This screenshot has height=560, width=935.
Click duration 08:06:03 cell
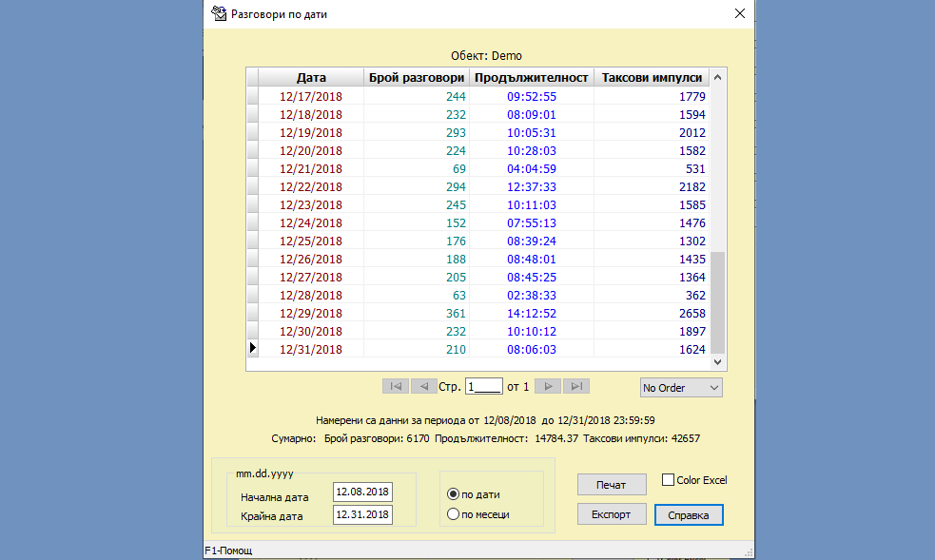[x=532, y=349]
